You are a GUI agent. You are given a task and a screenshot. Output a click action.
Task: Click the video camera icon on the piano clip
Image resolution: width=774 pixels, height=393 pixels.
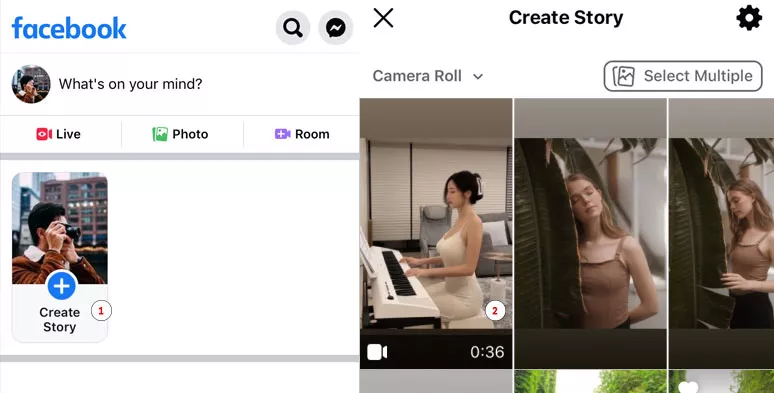[377, 352]
